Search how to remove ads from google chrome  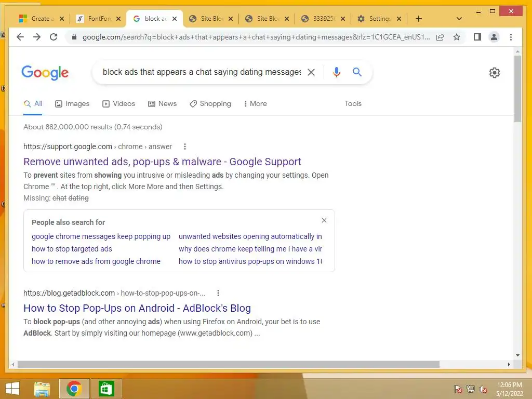96,262
